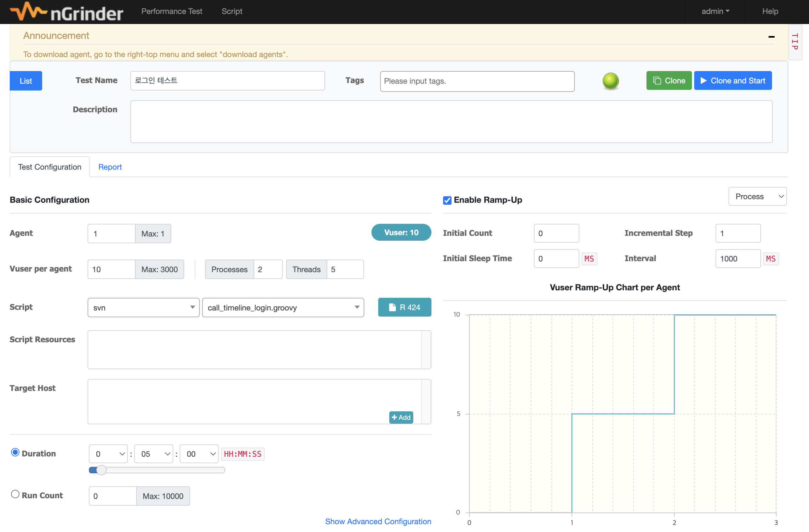Expand call_timeline_login.groovy script dropdown
This screenshot has width=809, height=532.
coord(283,307)
